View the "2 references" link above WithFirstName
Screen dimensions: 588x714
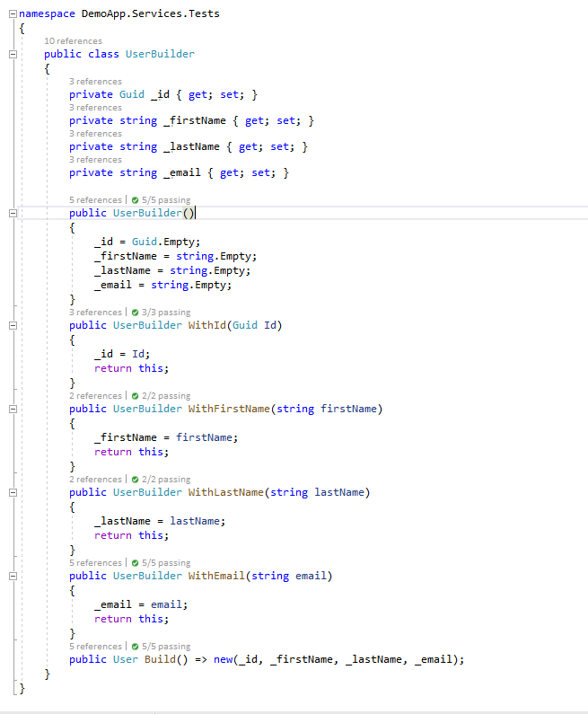[x=94, y=396]
